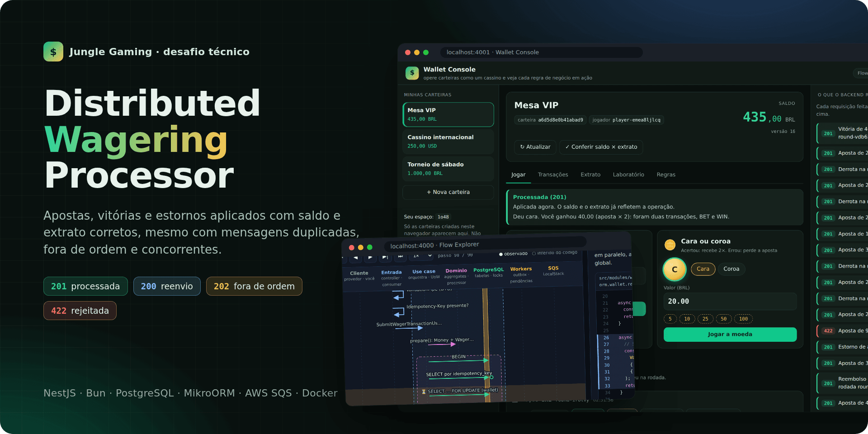Click the casino chip icon beside Cara ou coroa
Image resolution: width=868 pixels, height=434 pixels.
click(670, 245)
